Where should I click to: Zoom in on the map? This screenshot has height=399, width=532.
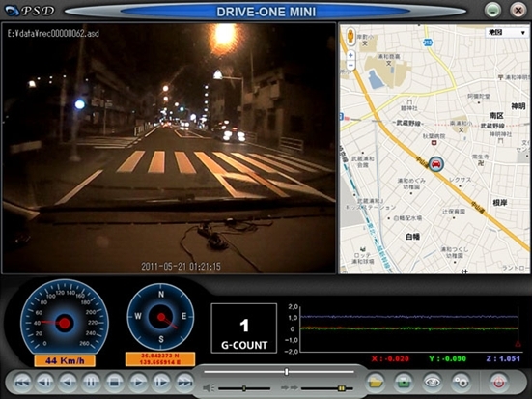(350, 55)
